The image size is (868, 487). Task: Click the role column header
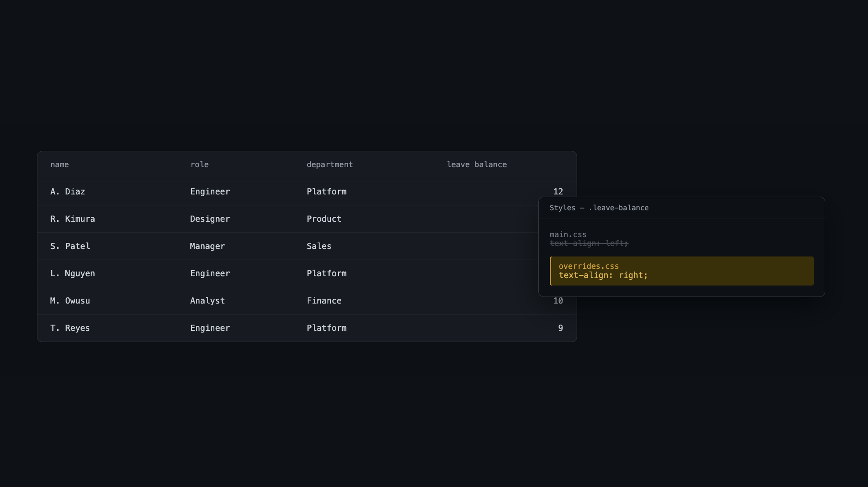(x=199, y=165)
